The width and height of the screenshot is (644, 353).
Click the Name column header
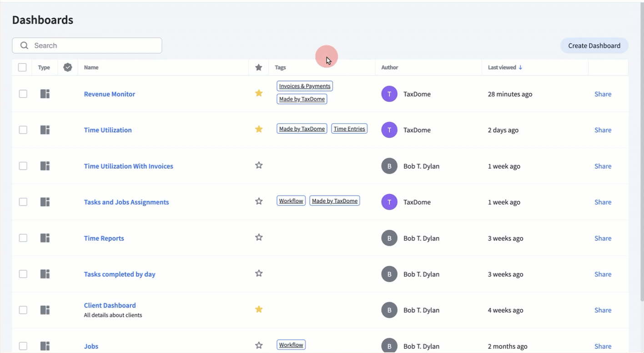point(91,67)
